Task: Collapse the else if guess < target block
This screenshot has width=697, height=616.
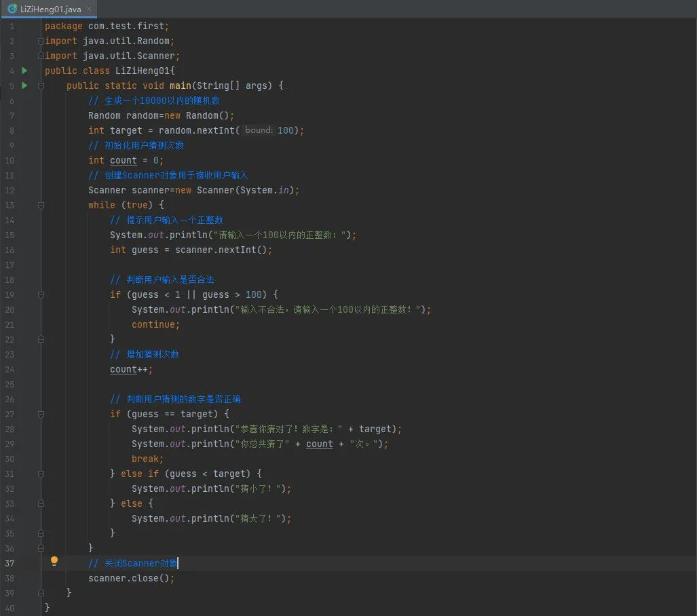Action: pos(41,474)
